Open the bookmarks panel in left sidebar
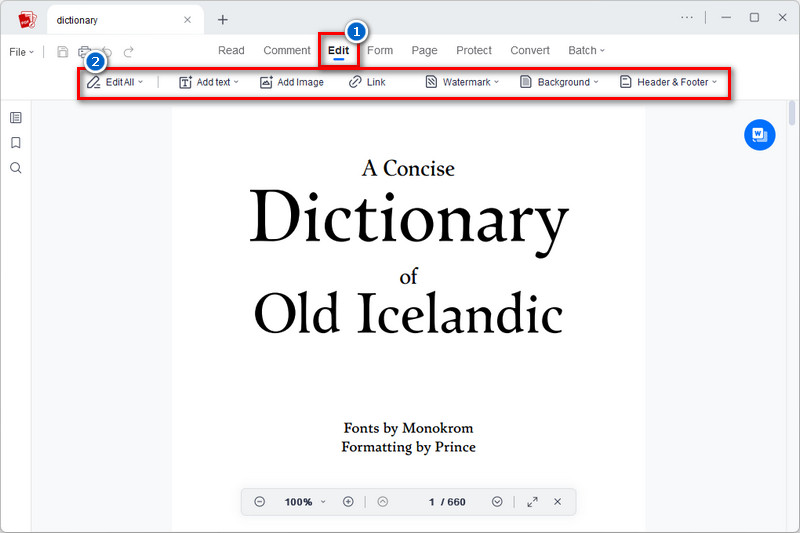The width and height of the screenshot is (800, 533). 16,143
